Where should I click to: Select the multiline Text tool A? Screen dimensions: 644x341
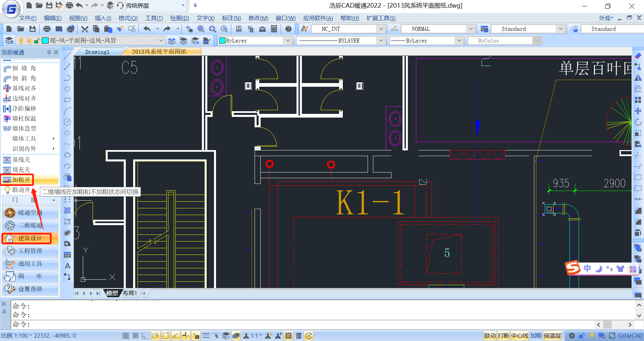[67, 266]
